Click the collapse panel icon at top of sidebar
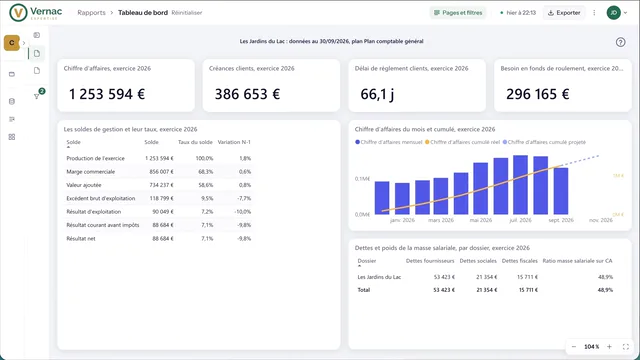The image size is (640, 360). [37, 35]
